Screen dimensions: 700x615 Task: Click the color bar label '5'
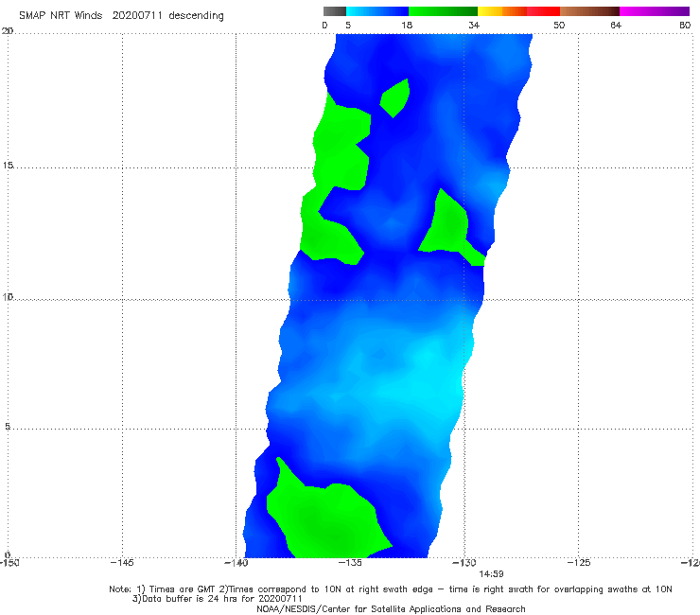point(348,25)
